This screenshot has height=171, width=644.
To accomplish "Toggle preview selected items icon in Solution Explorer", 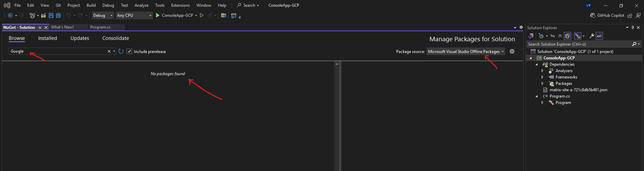I will tap(599, 36).
